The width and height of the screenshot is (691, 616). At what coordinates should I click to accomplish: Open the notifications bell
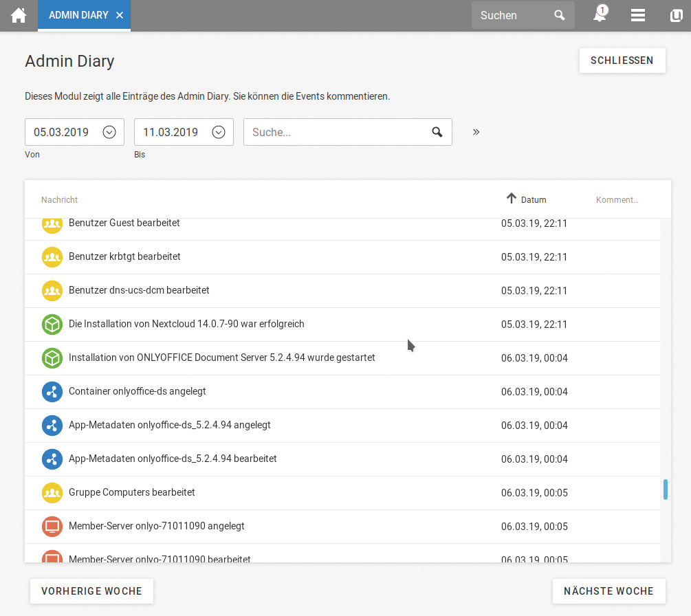tap(600, 15)
